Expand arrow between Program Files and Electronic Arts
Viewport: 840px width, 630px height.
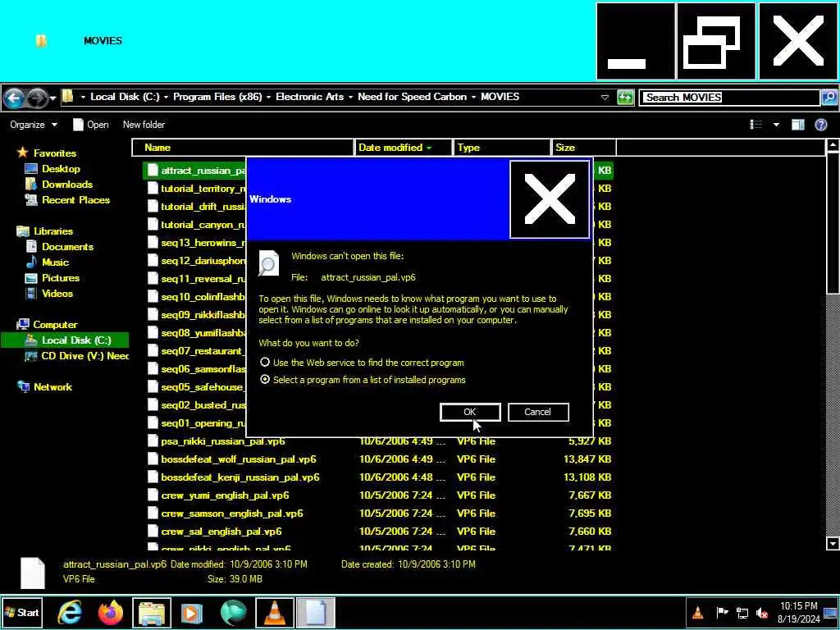(268, 97)
